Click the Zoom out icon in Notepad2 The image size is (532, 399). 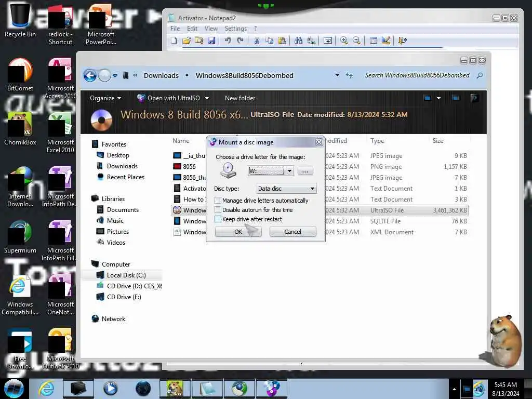(x=356, y=41)
